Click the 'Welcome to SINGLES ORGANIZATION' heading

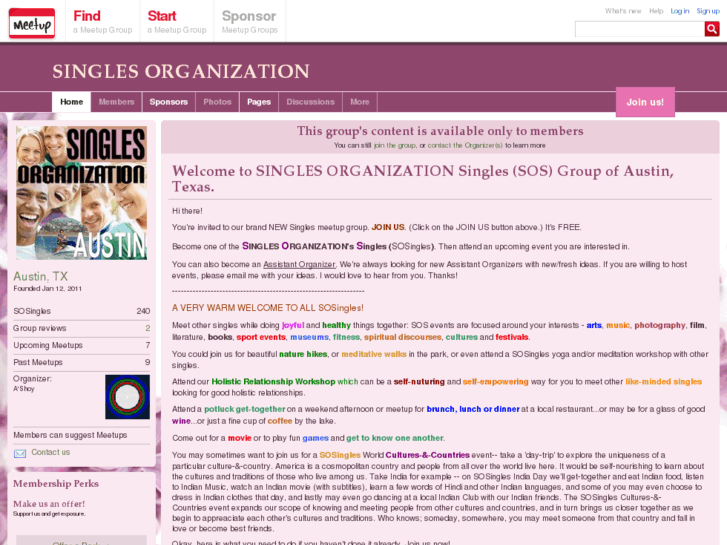422,179
